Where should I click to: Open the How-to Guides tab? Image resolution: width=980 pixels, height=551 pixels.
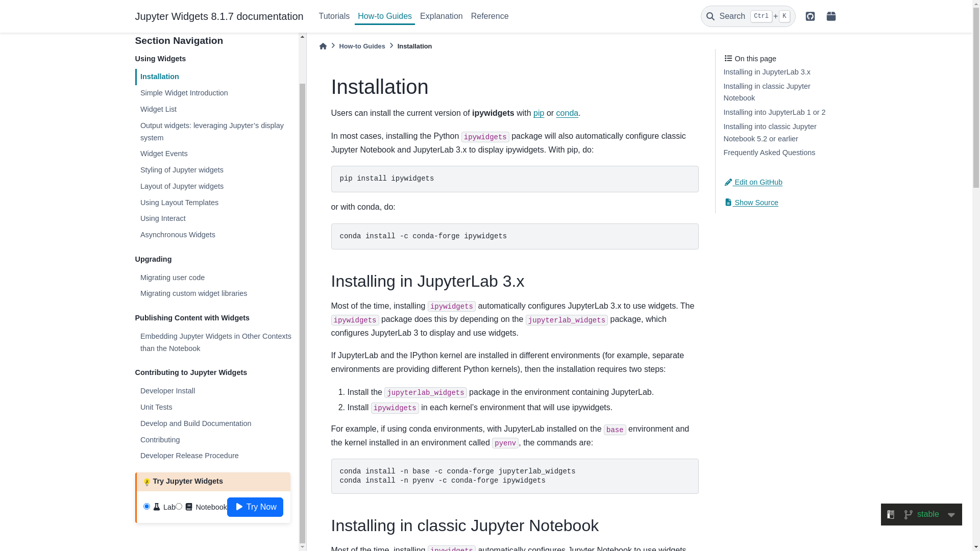pos(385,16)
